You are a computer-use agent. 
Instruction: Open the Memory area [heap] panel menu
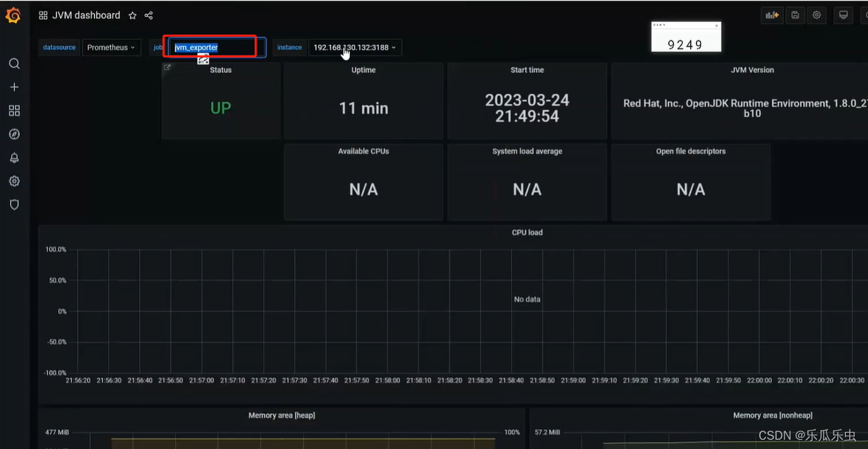(x=281, y=415)
